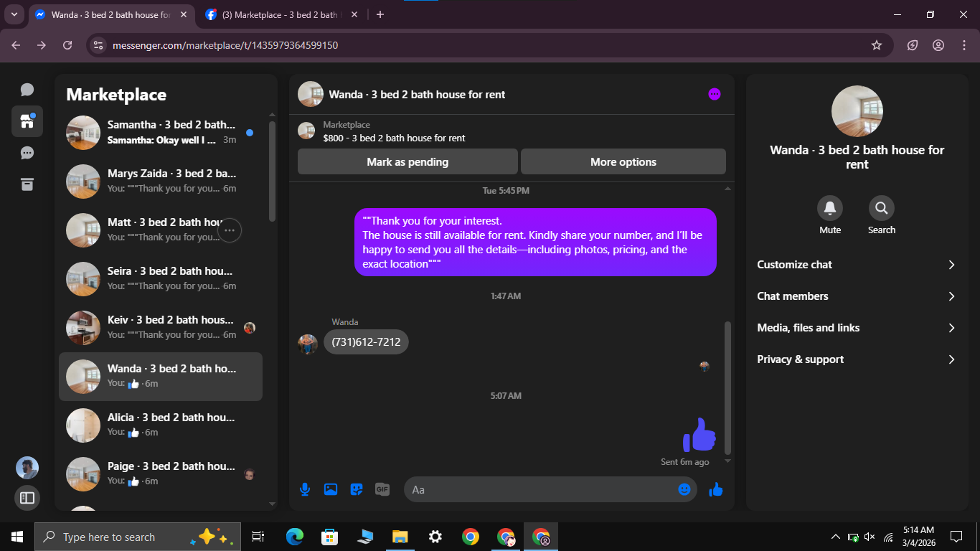Expand Customize chat section
The height and width of the screenshot is (551, 980).
(857, 265)
